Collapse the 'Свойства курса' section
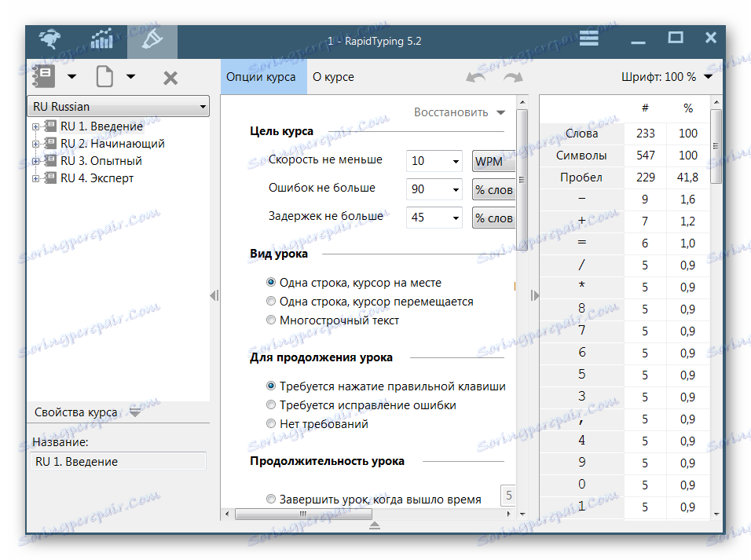This screenshot has height=560, width=751. 135,412
